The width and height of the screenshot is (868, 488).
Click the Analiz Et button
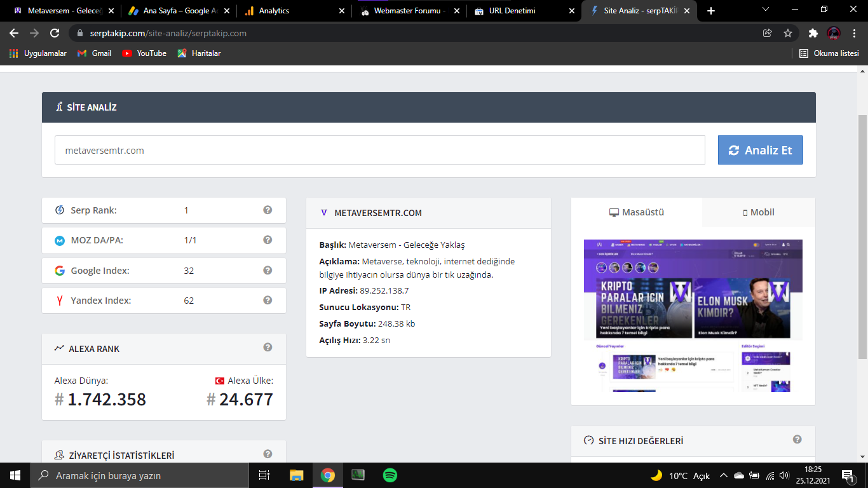click(x=760, y=150)
